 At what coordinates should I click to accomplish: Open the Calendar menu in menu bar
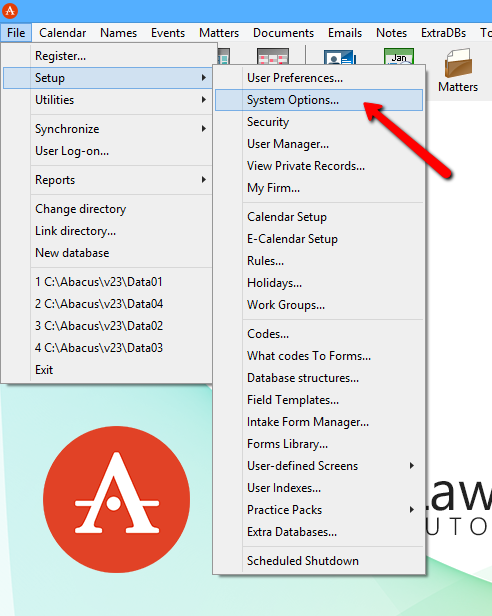click(62, 33)
